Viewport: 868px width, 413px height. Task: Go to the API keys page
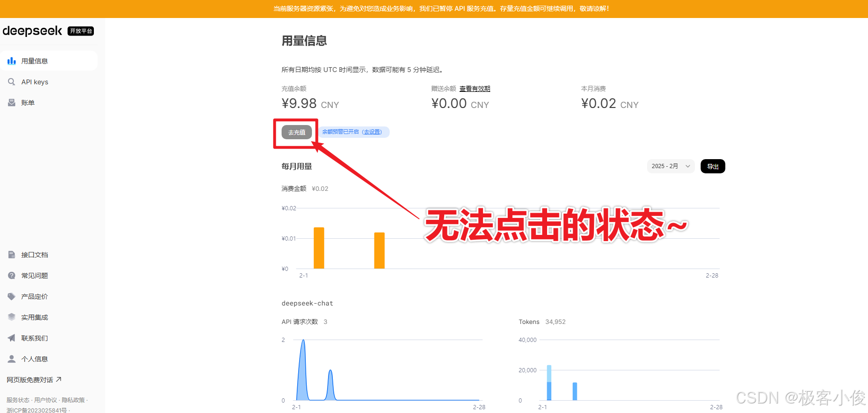click(x=49, y=81)
